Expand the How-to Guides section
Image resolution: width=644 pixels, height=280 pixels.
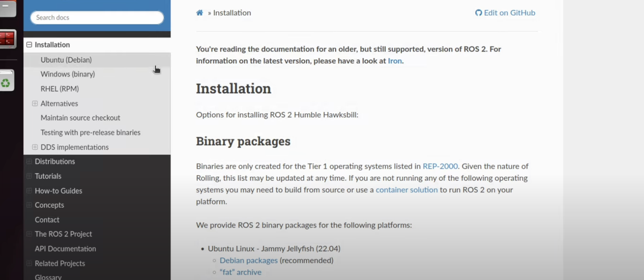(29, 190)
